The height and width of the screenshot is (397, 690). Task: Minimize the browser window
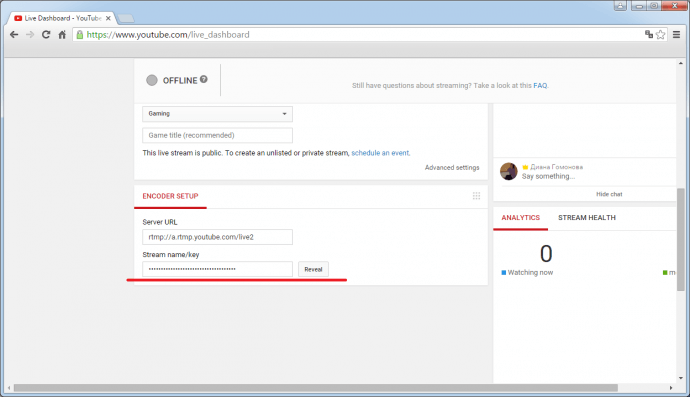(x=639, y=6)
